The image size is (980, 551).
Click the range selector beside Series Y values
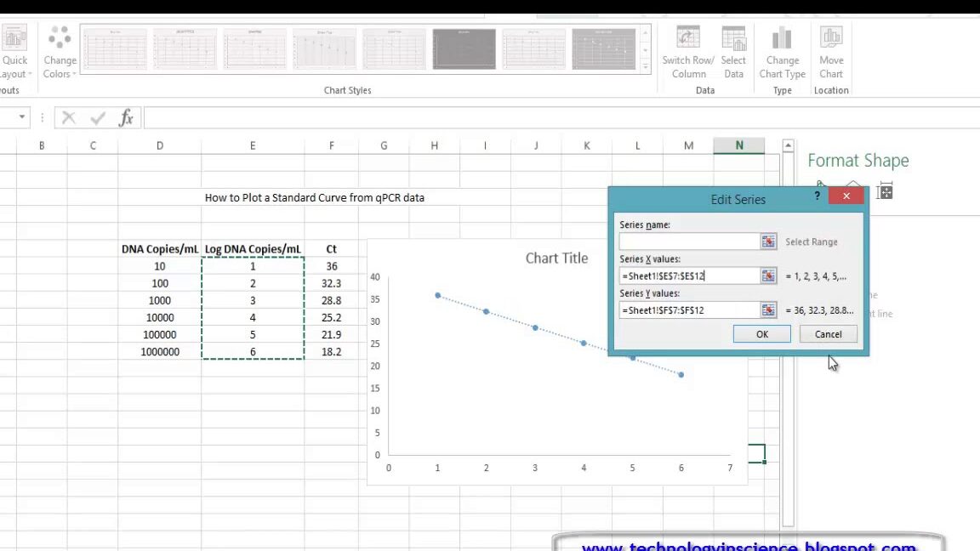768,310
